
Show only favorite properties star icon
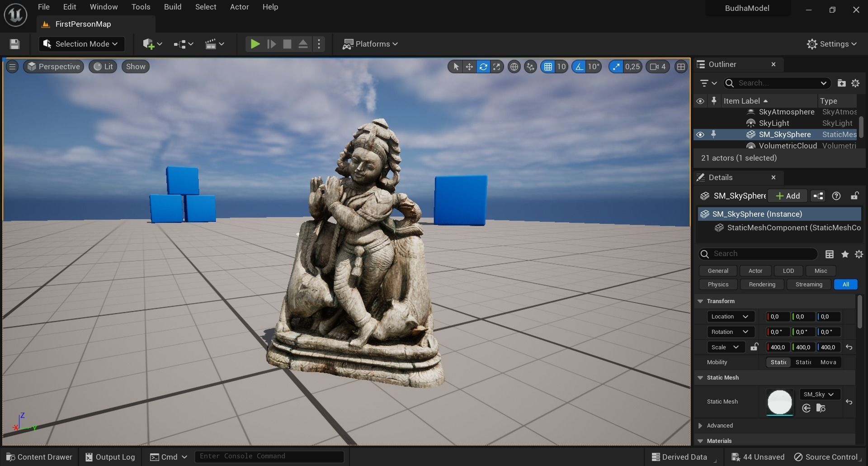(x=845, y=254)
